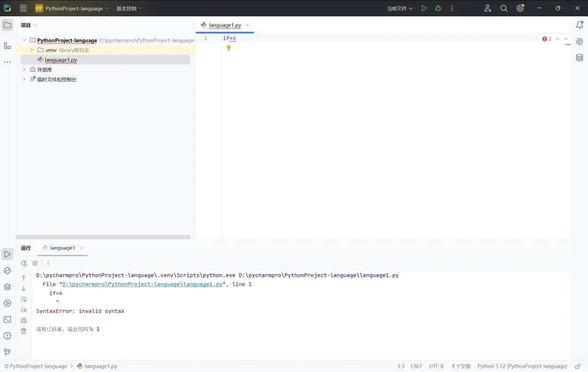Click language1.py breadcrumb in status bar
Image resolution: width=588 pixels, height=372 pixels.
pyautogui.click(x=97, y=366)
